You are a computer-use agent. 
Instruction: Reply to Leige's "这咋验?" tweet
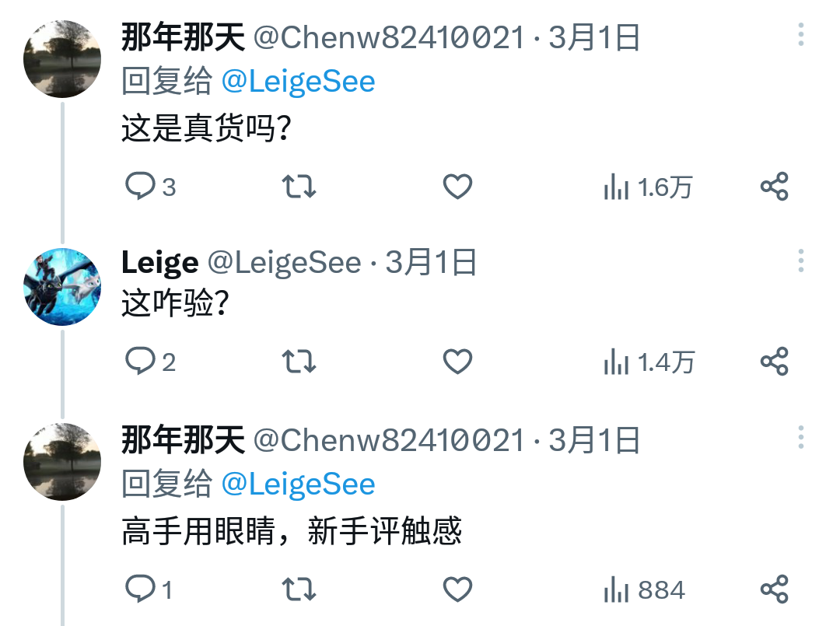(x=141, y=361)
